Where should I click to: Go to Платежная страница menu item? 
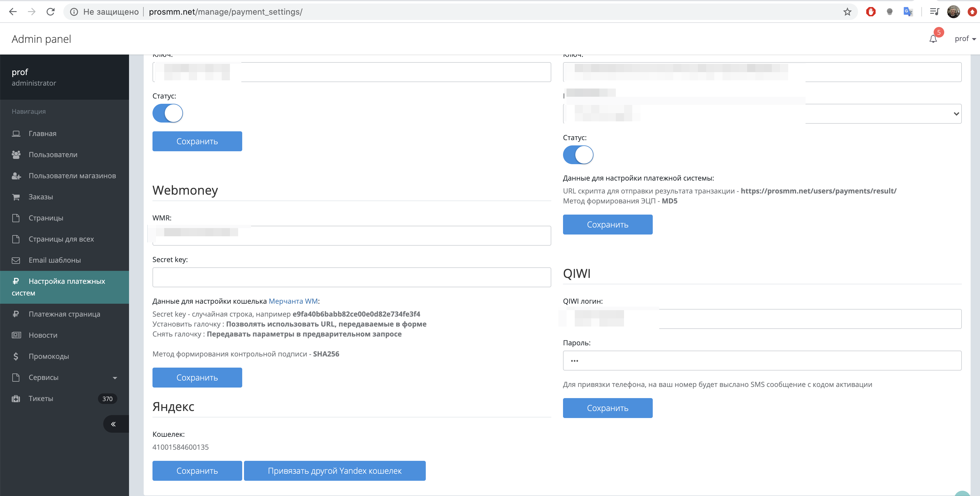(x=64, y=314)
